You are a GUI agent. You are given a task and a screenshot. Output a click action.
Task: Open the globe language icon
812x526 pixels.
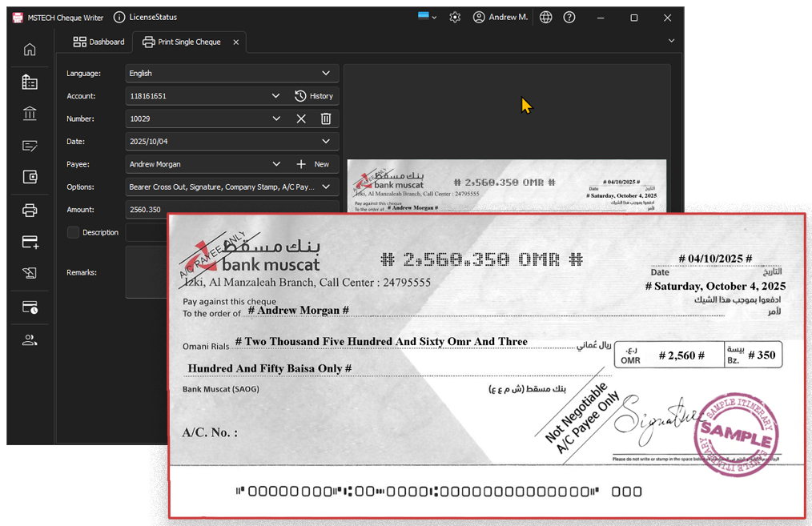pos(545,17)
